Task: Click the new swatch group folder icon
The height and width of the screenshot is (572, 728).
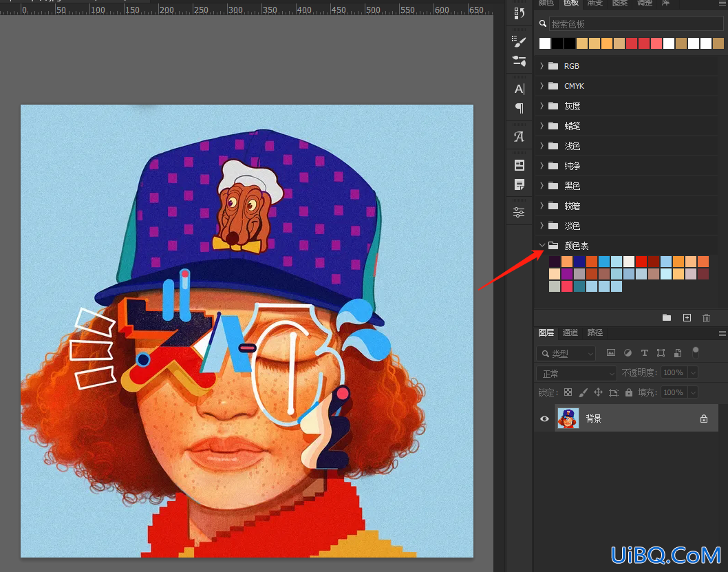Action: (x=667, y=317)
